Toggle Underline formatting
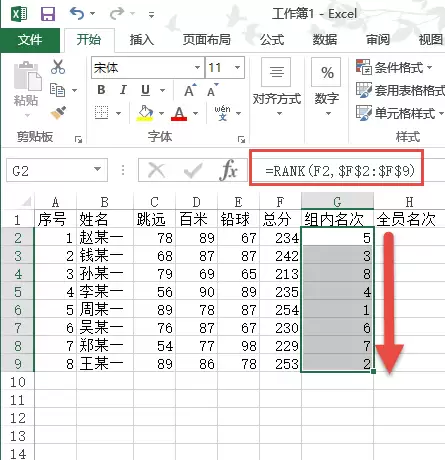The image size is (445, 460). pyautogui.click(x=145, y=90)
